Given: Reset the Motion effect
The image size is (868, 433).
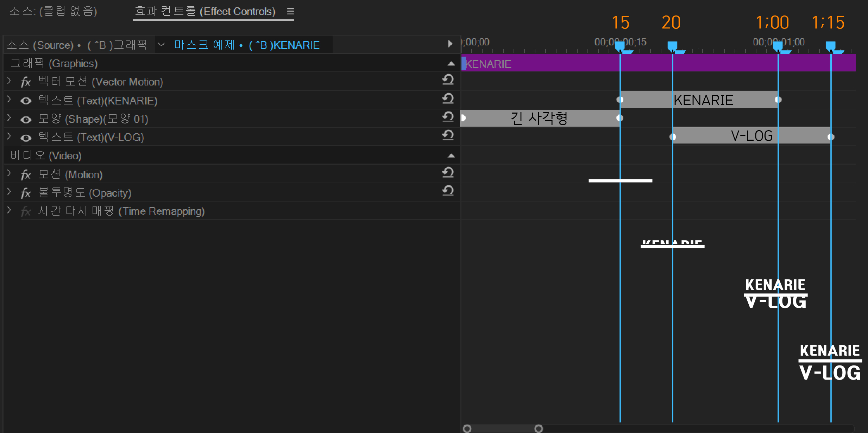Looking at the screenshot, I should [448, 173].
